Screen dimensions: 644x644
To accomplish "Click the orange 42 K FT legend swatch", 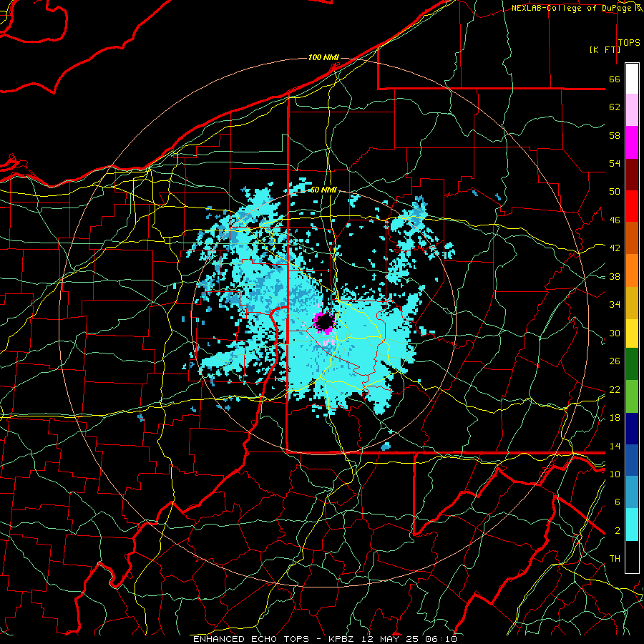I will pos(632,270).
